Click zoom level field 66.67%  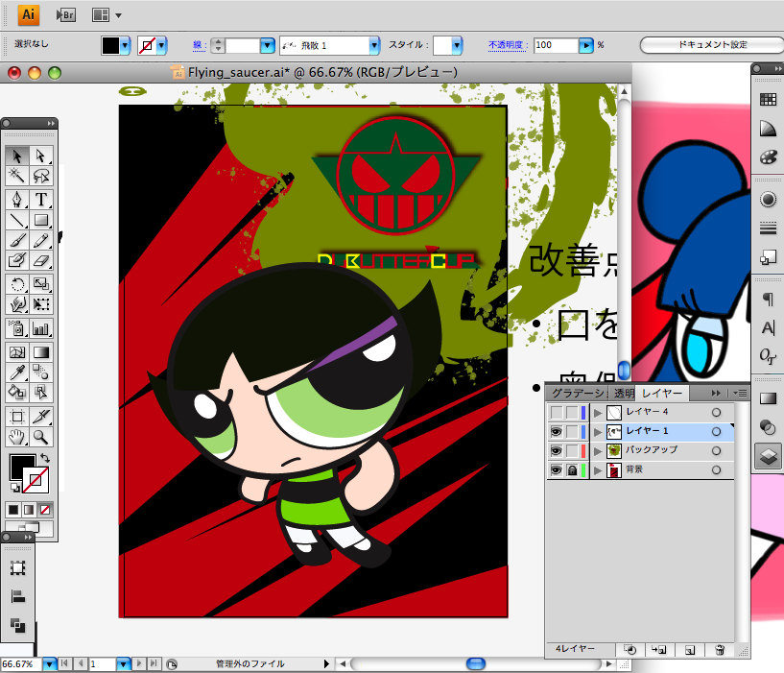pyautogui.click(x=20, y=664)
